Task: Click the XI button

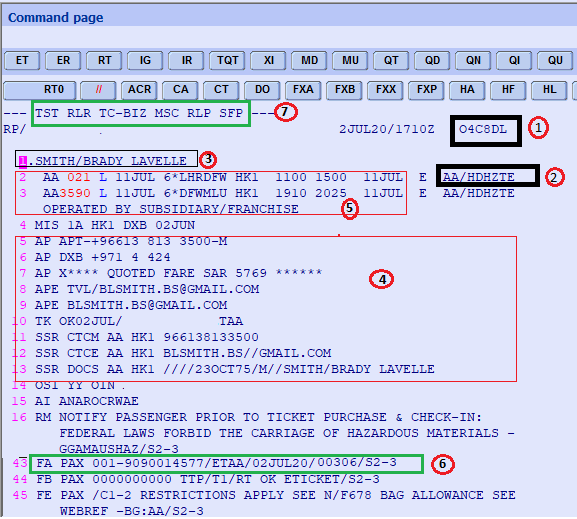Action: [268, 61]
